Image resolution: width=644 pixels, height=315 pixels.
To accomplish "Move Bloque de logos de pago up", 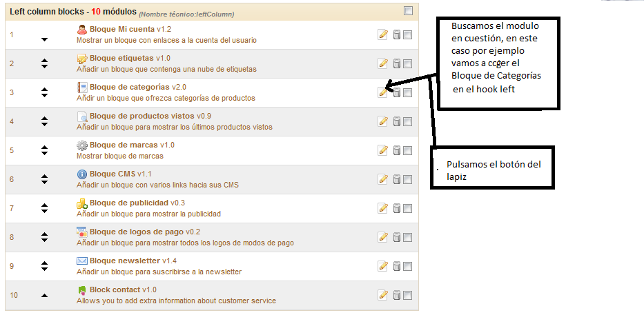I will pos(45,234).
